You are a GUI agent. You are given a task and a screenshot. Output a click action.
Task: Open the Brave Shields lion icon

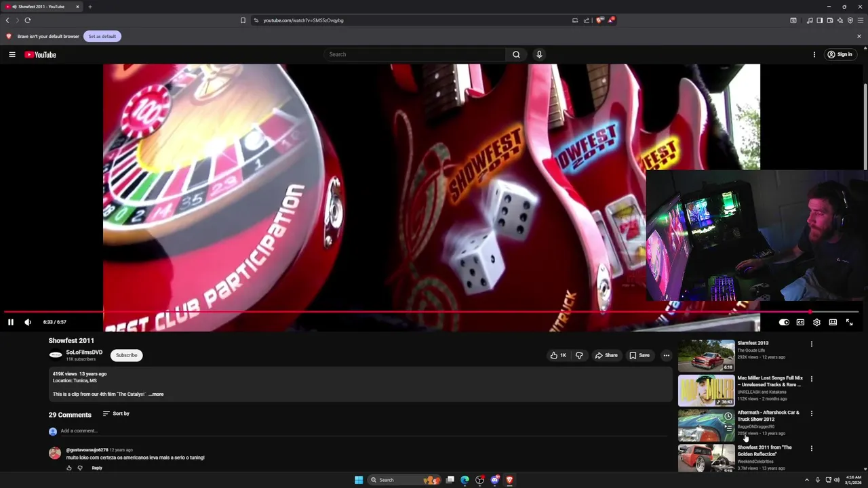(x=599, y=20)
